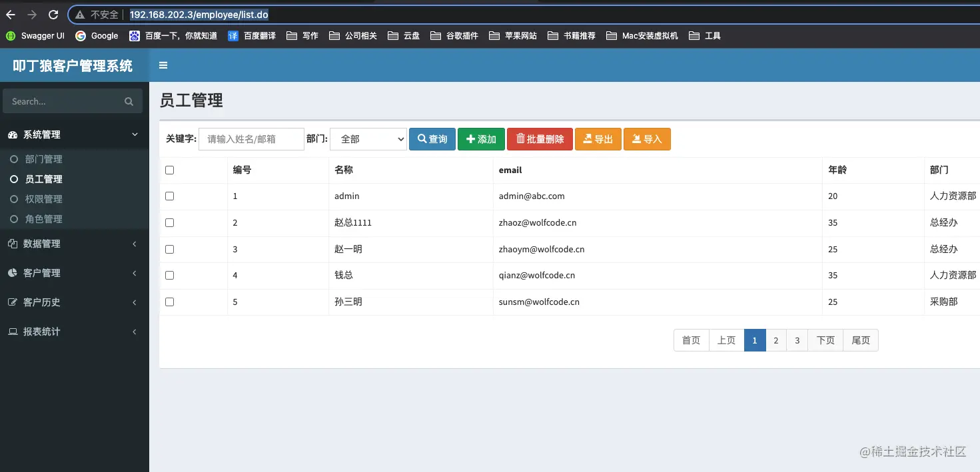Viewport: 980px width, 472px height.
Task: Click the not-secure warning triangle icon
Action: [80, 15]
